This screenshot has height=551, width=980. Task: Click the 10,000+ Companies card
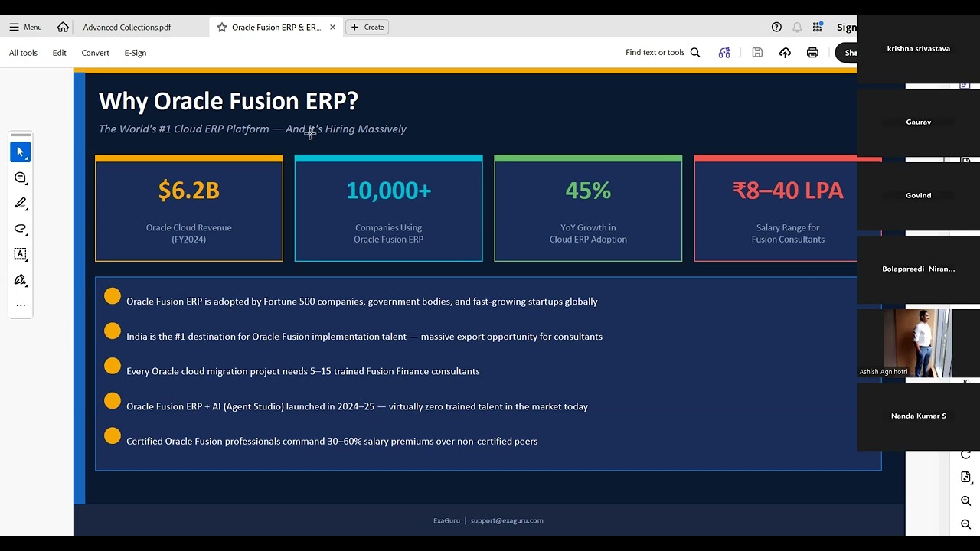[388, 208]
